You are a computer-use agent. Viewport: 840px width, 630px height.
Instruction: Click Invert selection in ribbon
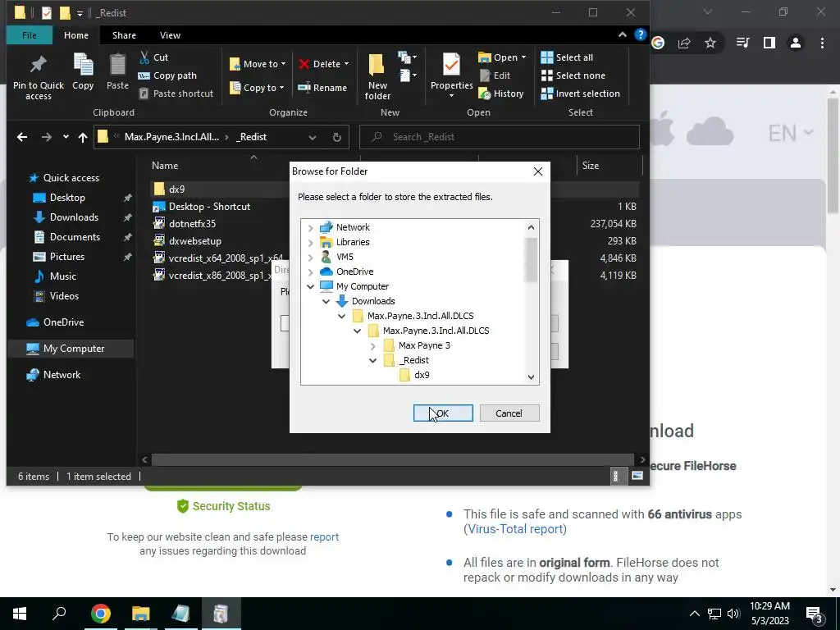pos(580,94)
